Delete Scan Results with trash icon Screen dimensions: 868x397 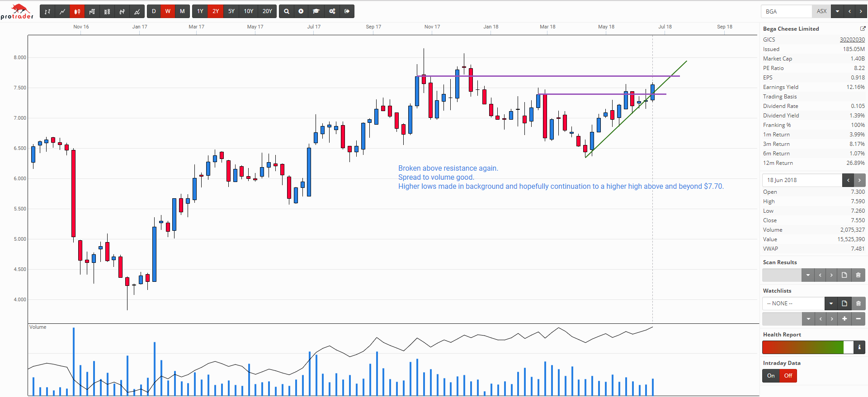coord(858,275)
